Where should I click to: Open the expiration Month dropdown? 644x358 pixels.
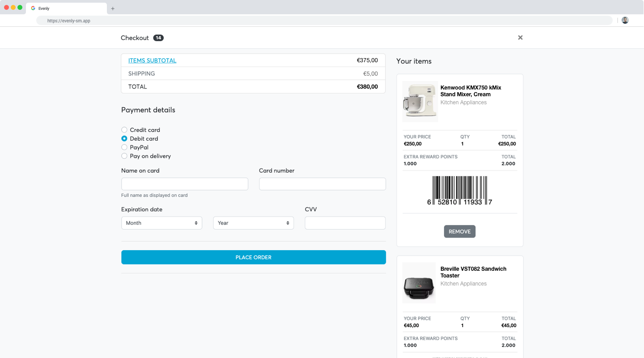[x=161, y=223]
